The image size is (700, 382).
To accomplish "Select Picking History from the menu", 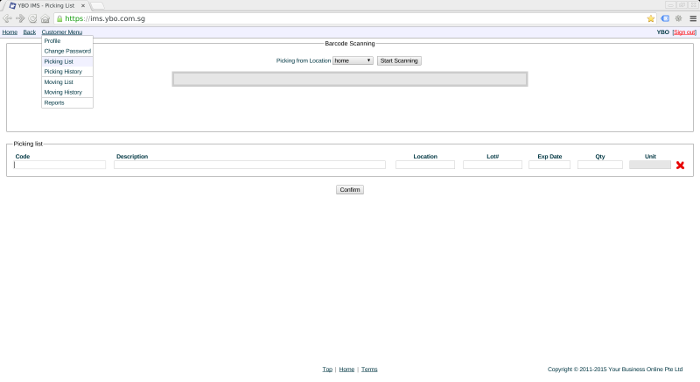I will (67, 71).
